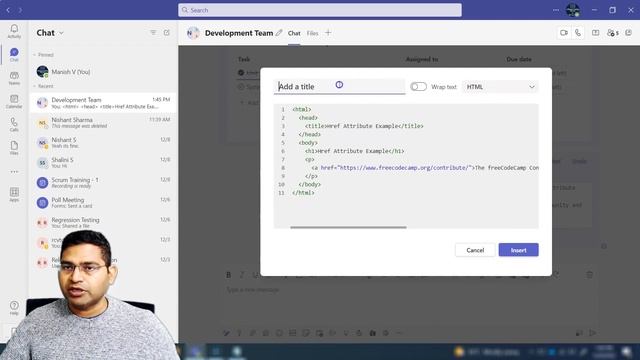This screenshot has width=640, height=360.
Task: View the 5 chat participants
Action: pos(613,33)
